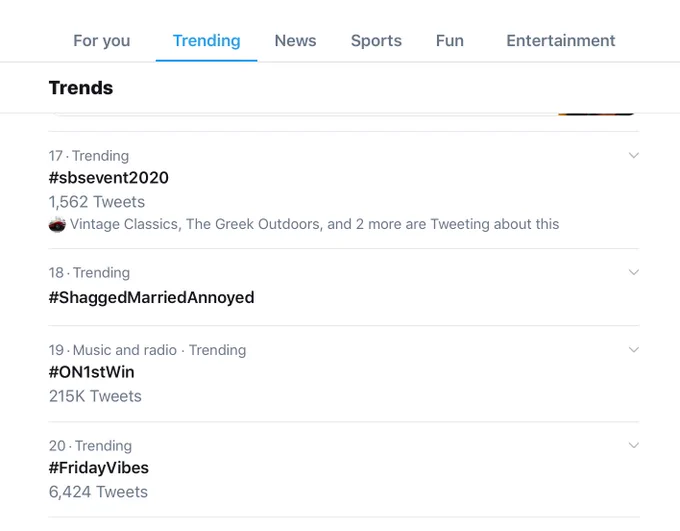The height and width of the screenshot is (531, 680).
Task: Open the #ShaggedMarriedAnnoyed trend
Action: tap(151, 298)
